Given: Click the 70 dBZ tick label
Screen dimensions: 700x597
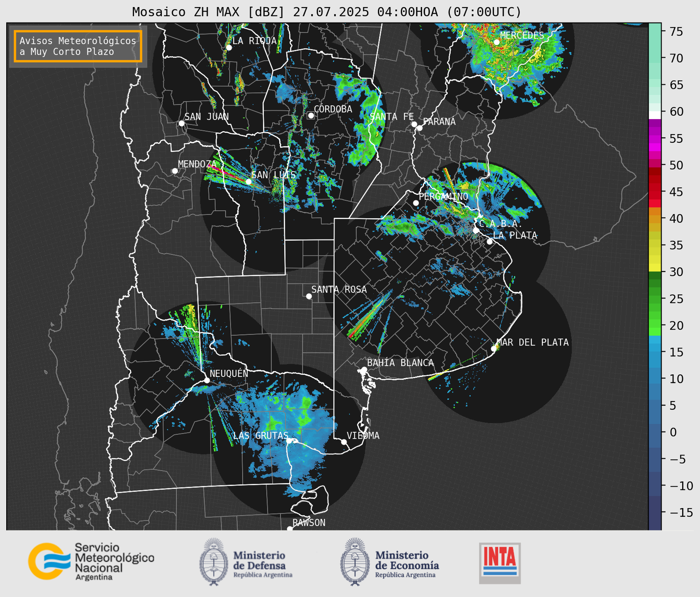Looking at the screenshot, I should point(676,58).
